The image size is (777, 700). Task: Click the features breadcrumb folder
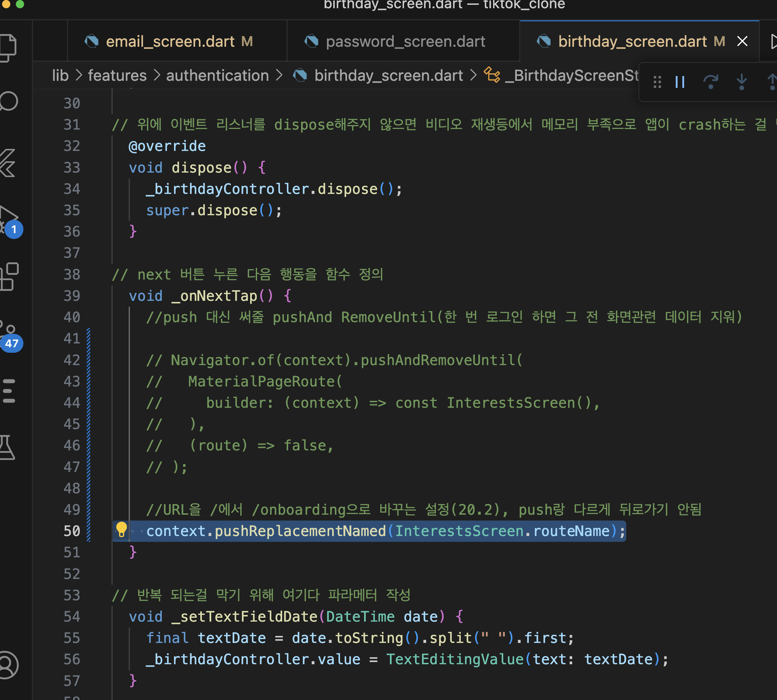pyautogui.click(x=117, y=75)
